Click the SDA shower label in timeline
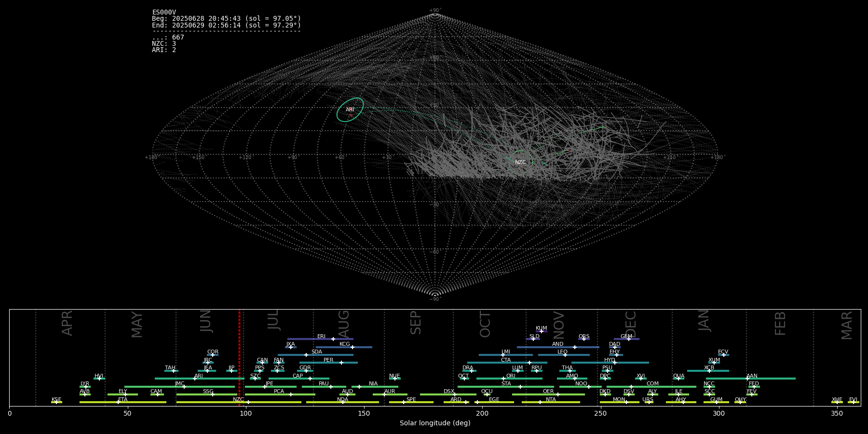The width and height of the screenshot is (868, 434). [317, 352]
